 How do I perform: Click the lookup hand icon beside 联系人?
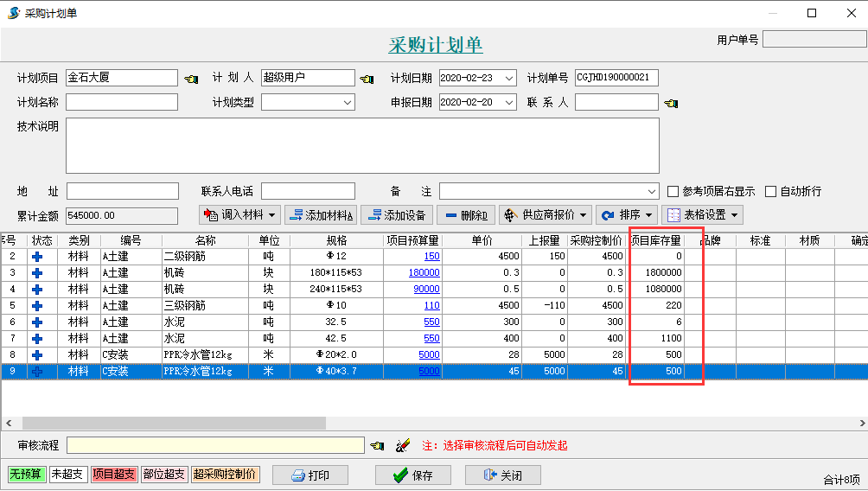[x=671, y=104]
